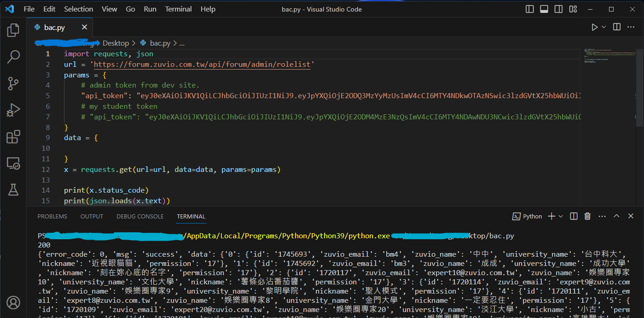The height and width of the screenshot is (318, 644).
Task: Open the Run and Debug view
Action: [13, 110]
